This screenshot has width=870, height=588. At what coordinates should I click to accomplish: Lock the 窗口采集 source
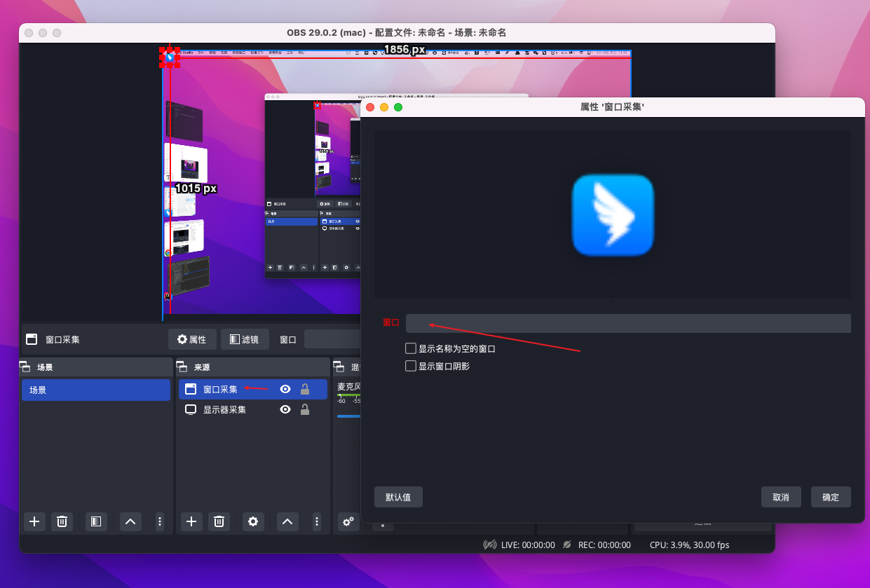point(305,390)
